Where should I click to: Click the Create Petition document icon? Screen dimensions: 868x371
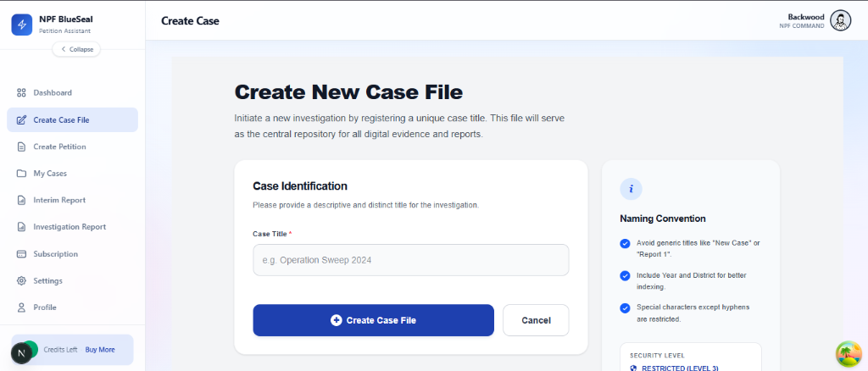pos(21,147)
